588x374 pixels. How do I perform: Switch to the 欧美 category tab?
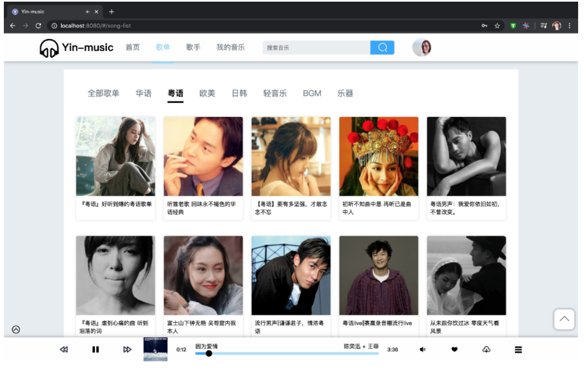pyautogui.click(x=207, y=93)
